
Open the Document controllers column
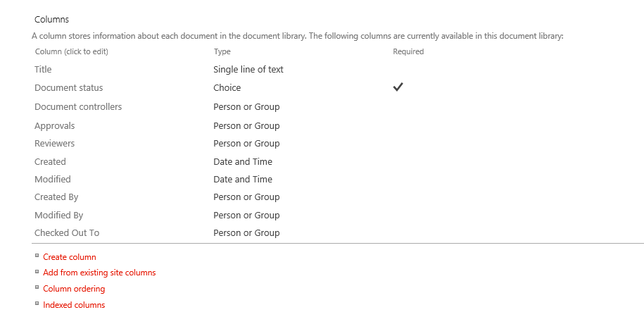click(x=77, y=107)
